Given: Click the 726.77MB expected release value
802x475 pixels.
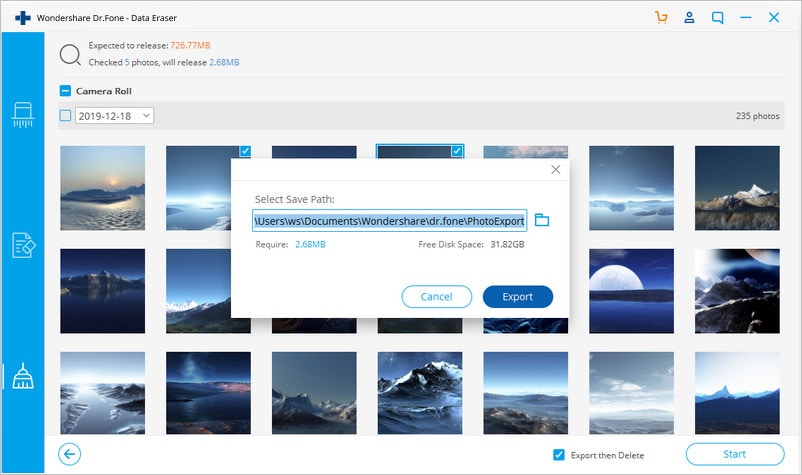Looking at the screenshot, I should [190, 46].
